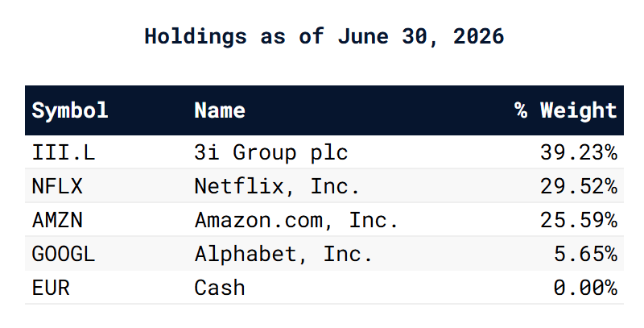
Task: Click the 29.52% weight value
Action: pos(579,186)
